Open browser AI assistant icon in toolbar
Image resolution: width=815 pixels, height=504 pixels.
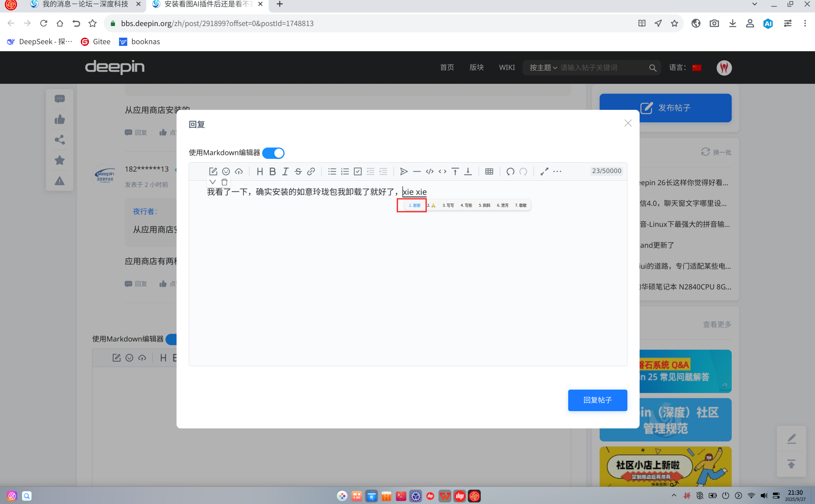pyautogui.click(x=768, y=23)
